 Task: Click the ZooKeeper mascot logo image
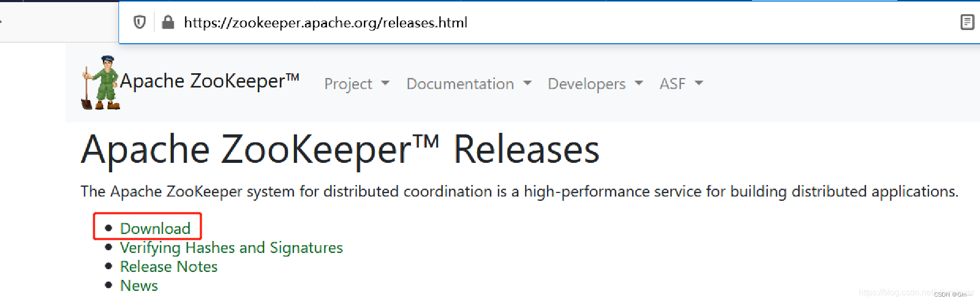[101, 83]
